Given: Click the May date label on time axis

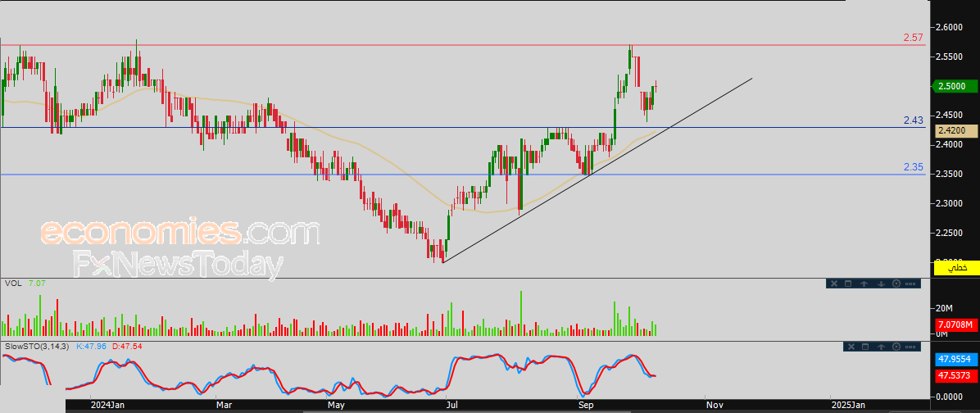Looking at the screenshot, I should 336,406.
